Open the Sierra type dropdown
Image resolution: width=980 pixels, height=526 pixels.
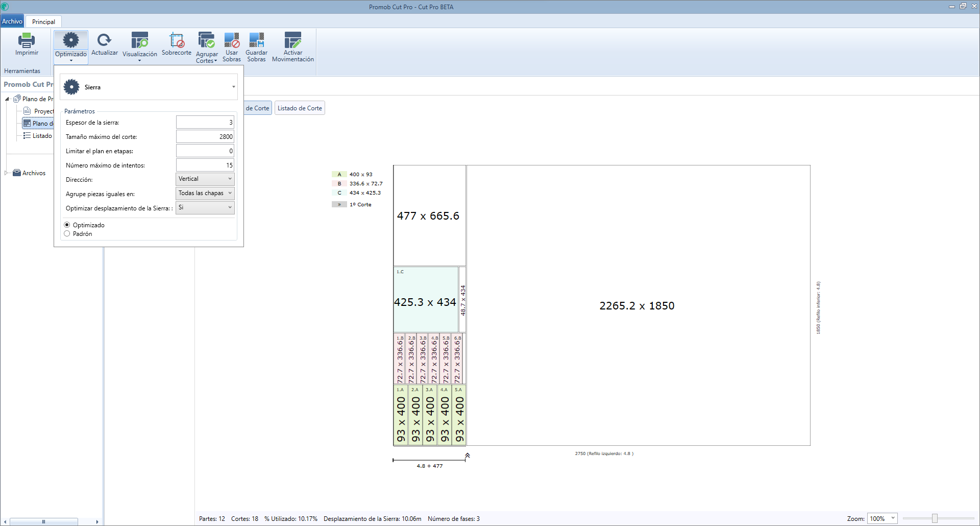(x=234, y=87)
